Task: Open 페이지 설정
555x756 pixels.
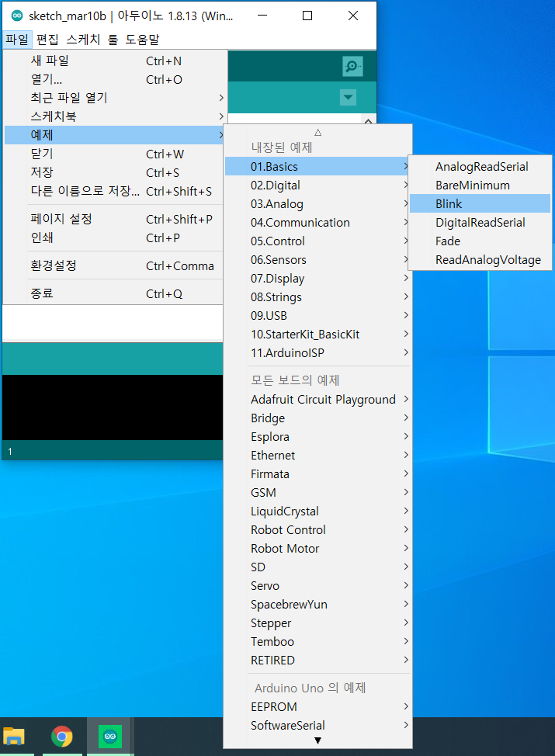Action: (x=115, y=219)
